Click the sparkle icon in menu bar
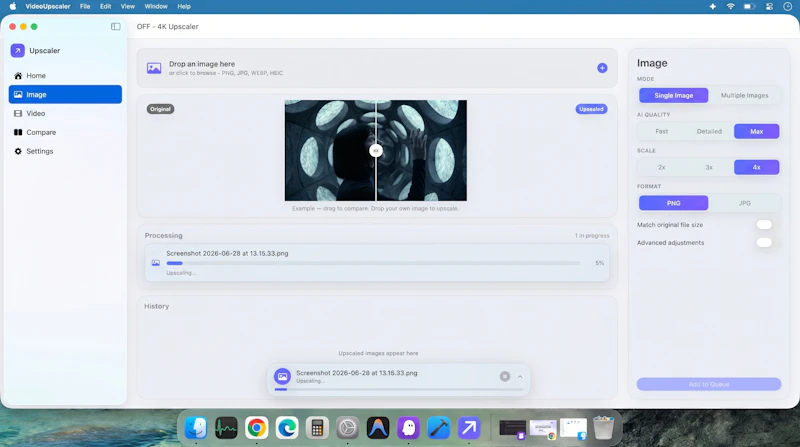 [x=713, y=7]
